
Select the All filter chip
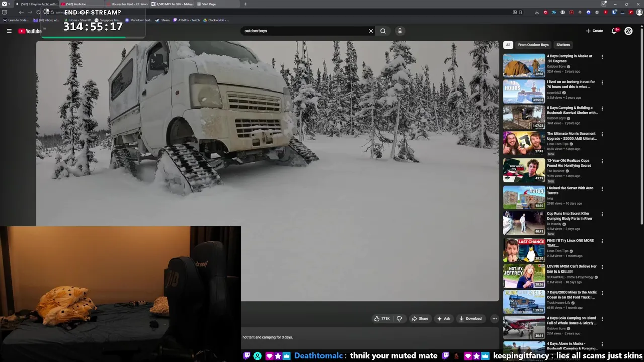pos(508,45)
